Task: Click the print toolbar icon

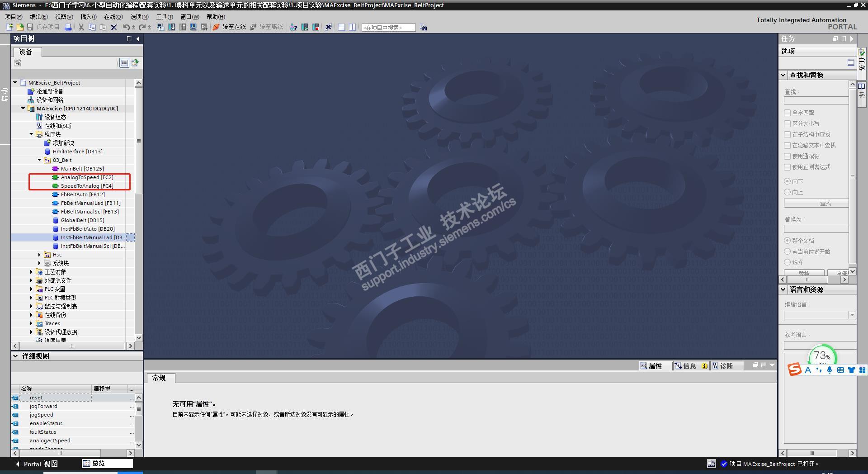Action: click(68, 27)
